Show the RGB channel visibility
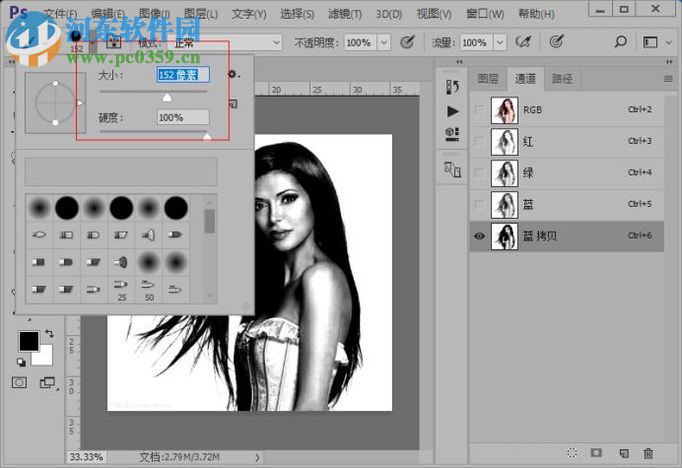 480,109
